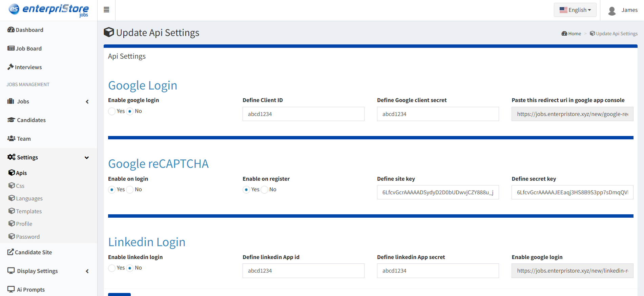Open the English language dropdown
The height and width of the screenshot is (296, 644).
point(575,10)
